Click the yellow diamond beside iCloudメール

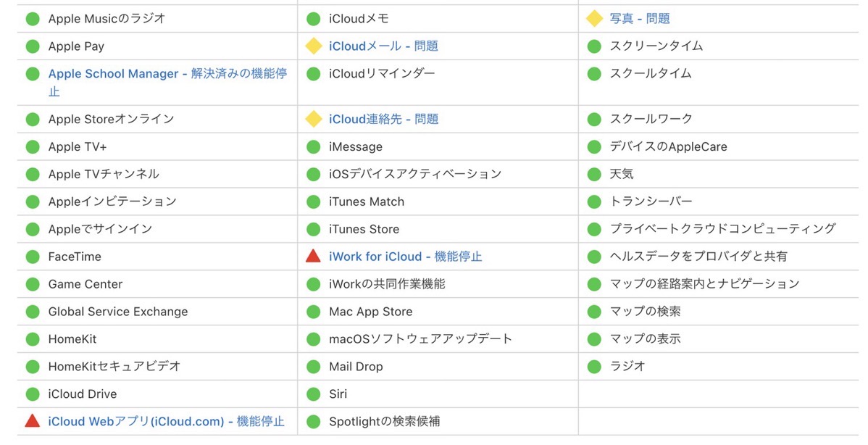coord(313,46)
